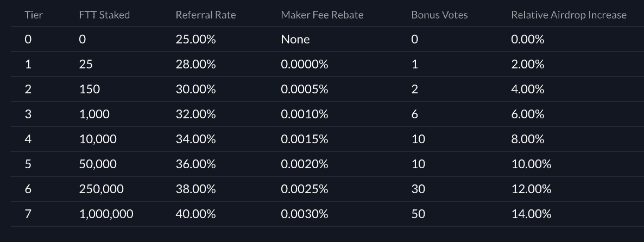Click the Relative Airdrop Increase header
The image size is (644, 242).
coord(569,15)
